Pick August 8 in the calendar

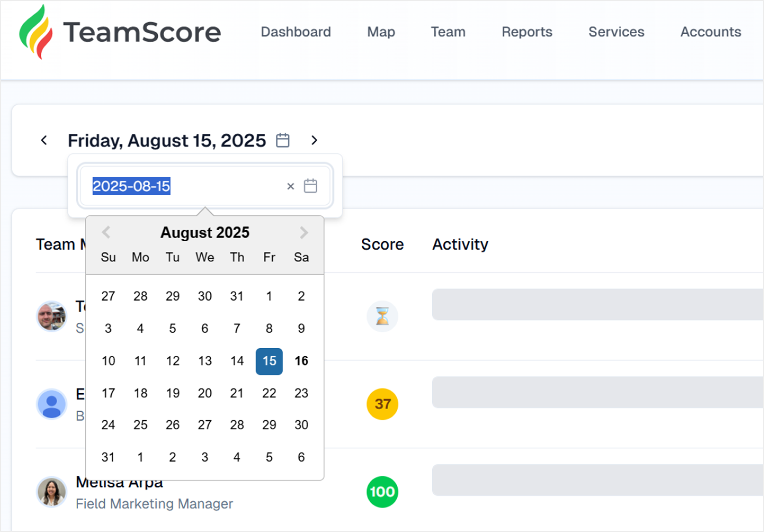(269, 329)
